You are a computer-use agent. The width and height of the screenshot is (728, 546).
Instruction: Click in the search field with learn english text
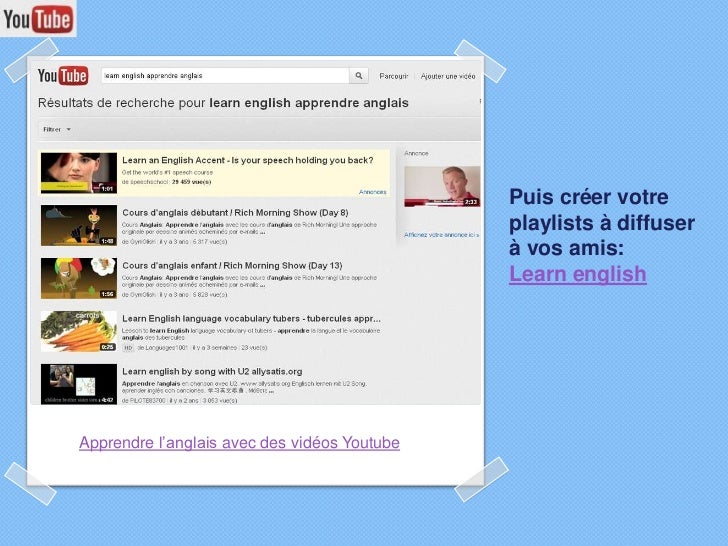[225, 76]
